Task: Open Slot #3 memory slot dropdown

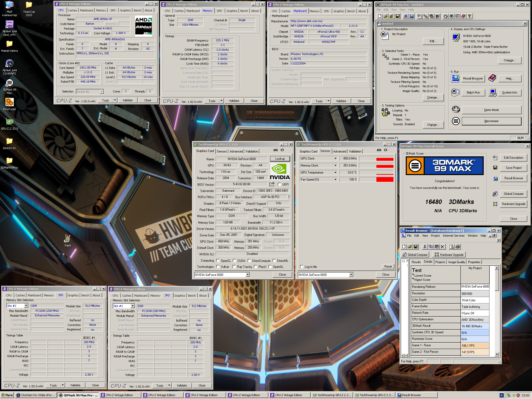Action: 132,306
